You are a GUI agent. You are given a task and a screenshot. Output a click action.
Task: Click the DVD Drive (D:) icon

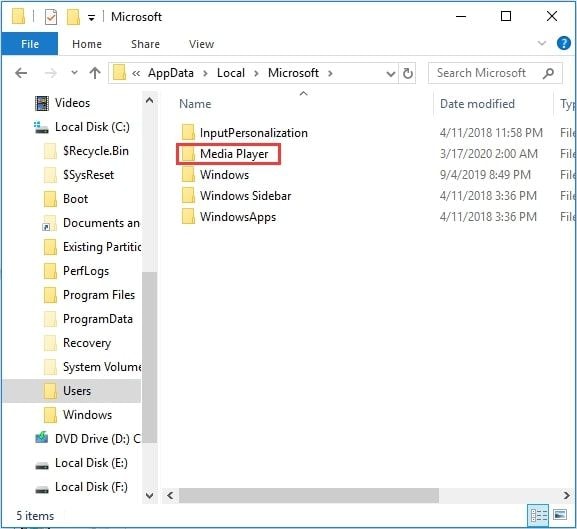pos(42,438)
